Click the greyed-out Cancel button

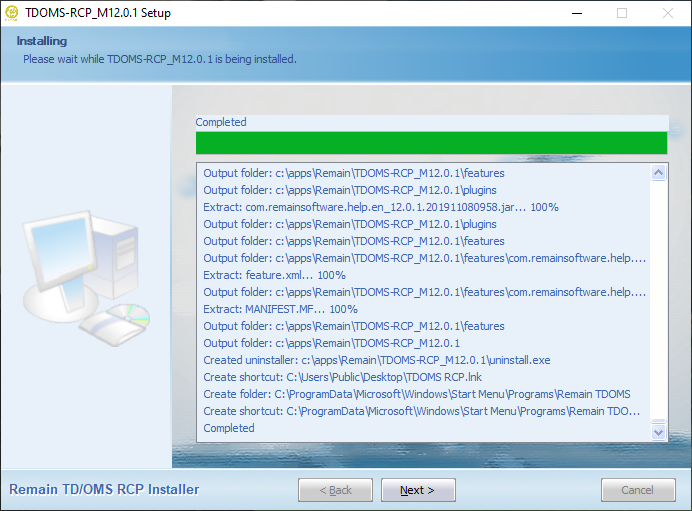[638, 490]
